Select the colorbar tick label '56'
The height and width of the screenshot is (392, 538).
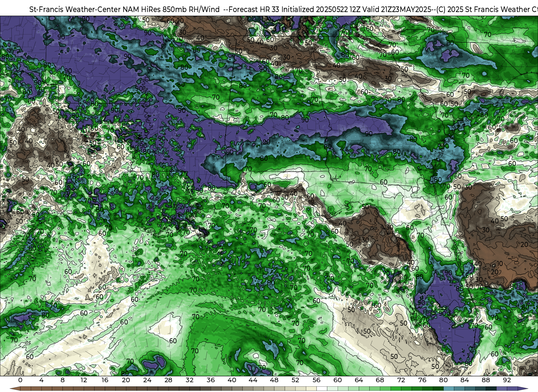point(317,380)
